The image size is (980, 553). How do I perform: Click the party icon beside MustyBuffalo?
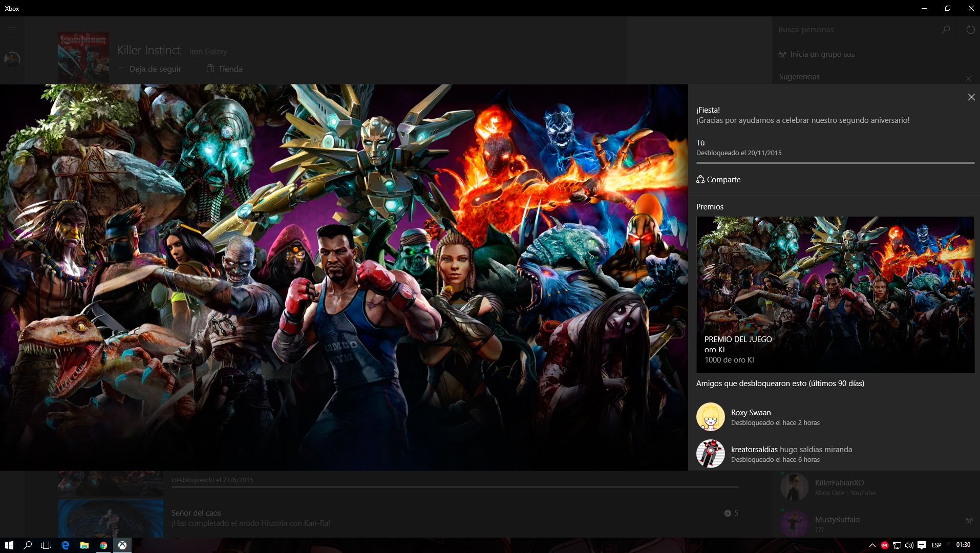969,520
